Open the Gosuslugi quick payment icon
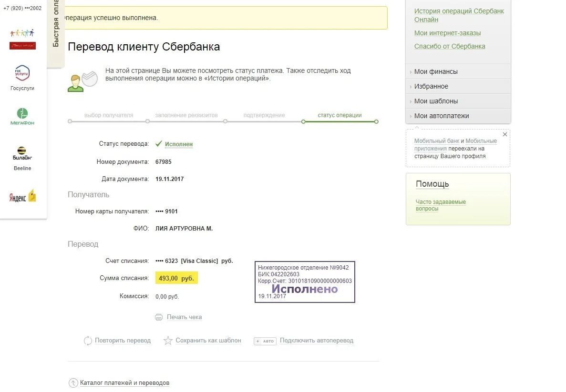 point(22,73)
